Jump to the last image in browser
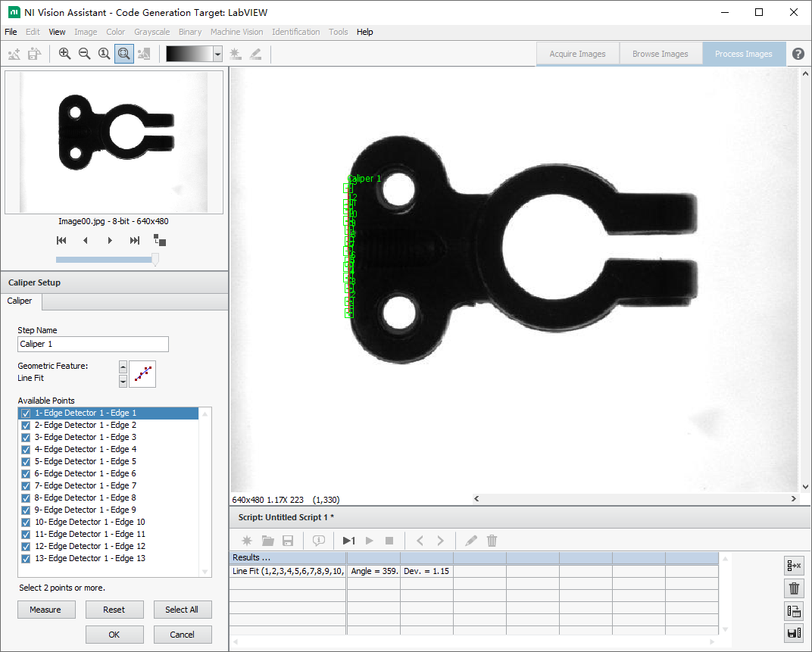The image size is (812, 652). point(135,240)
